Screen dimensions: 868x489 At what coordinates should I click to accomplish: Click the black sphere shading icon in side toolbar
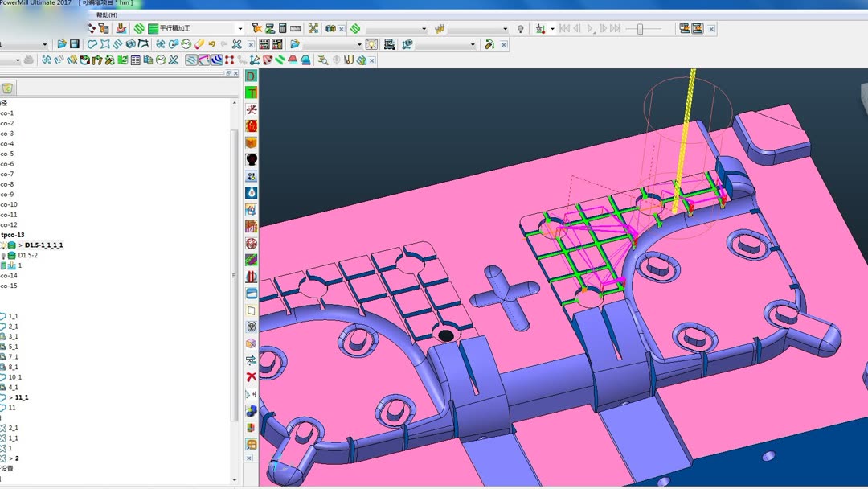(252, 160)
